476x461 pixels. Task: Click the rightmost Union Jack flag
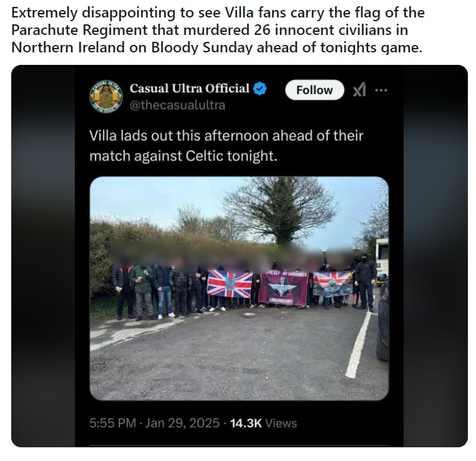pyautogui.click(x=333, y=284)
